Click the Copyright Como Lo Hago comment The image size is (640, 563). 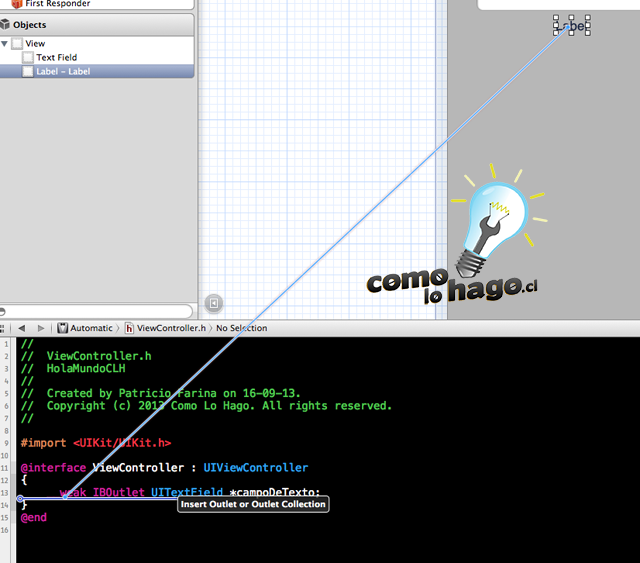206,406
